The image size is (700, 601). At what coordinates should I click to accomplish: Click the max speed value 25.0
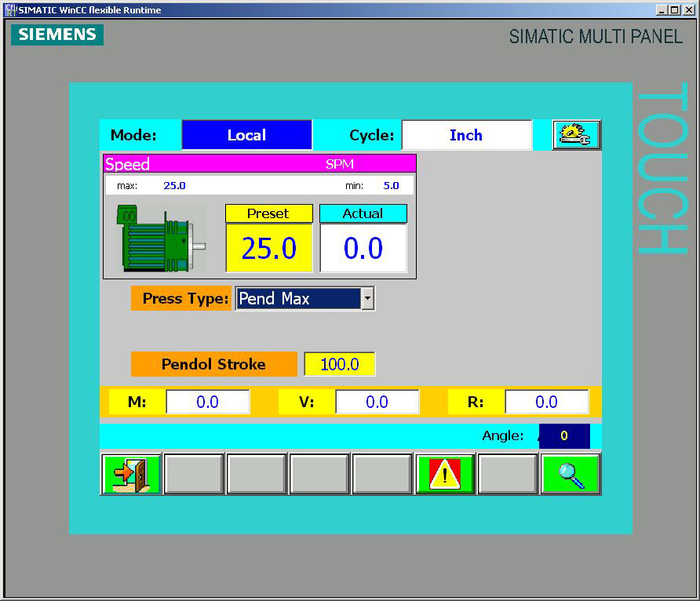click(x=174, y=186)
